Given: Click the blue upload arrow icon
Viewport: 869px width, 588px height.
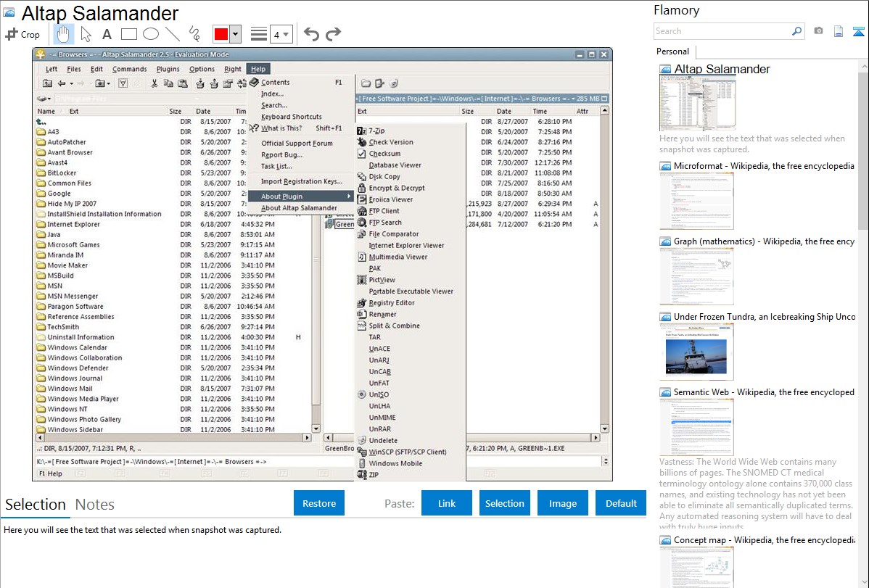Looking at the screenshot, I should pyautogui.click(x=858, y=31).
